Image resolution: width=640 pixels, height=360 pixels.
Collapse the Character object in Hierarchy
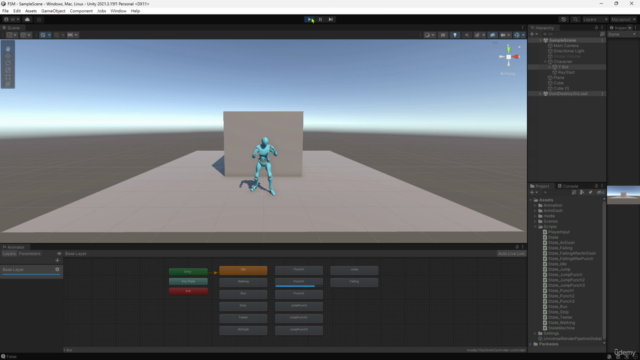coord(545,62)
